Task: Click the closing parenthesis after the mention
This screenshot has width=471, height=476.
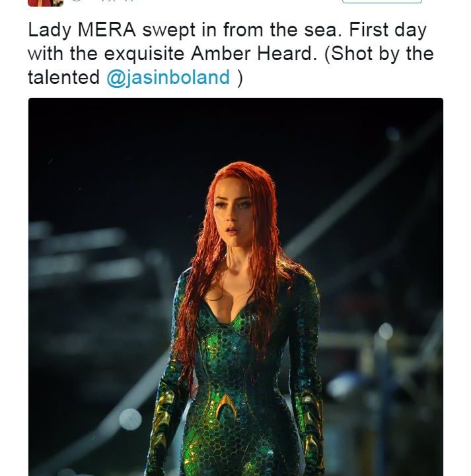Action: click(239, 77)
